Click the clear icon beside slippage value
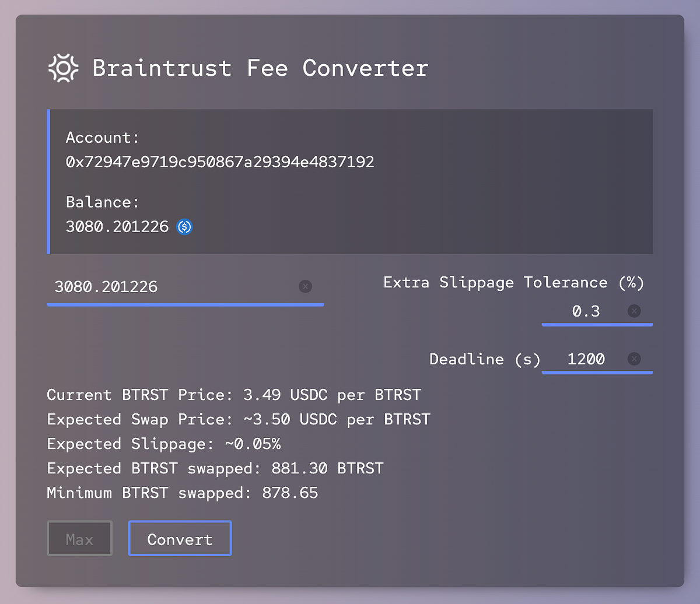 click(634, 311)
